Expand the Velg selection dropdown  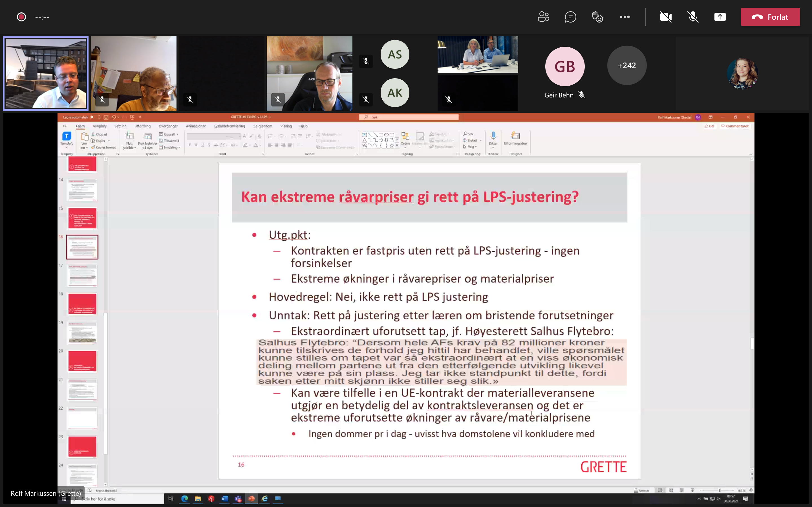[470, 146]
